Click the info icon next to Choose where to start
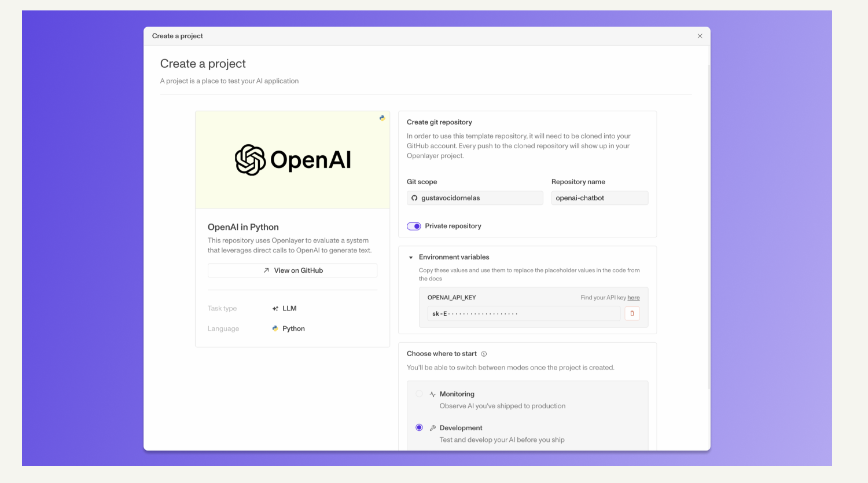This screenshot has width=868, height=483. (484, 354)
